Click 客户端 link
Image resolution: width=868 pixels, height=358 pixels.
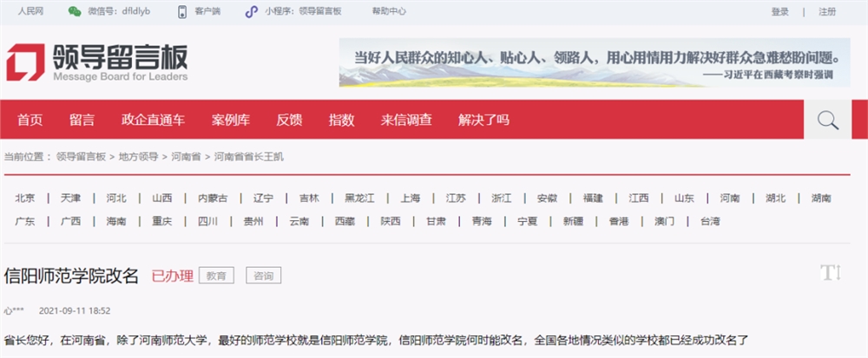pyautogui.click(x=207, y=11)
